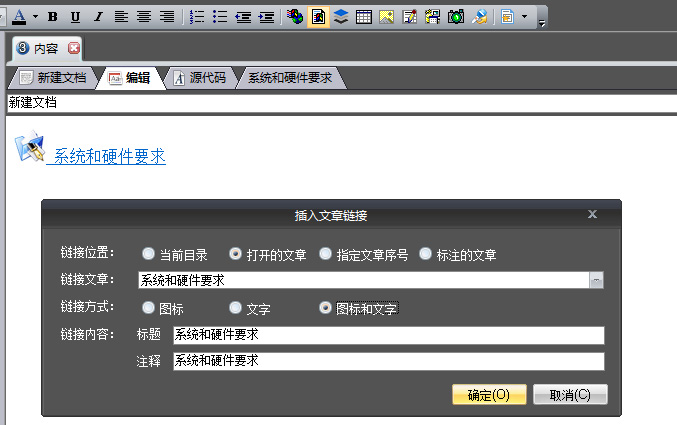
Task: Choose the 文字 link style option
Action: point(236,308)
